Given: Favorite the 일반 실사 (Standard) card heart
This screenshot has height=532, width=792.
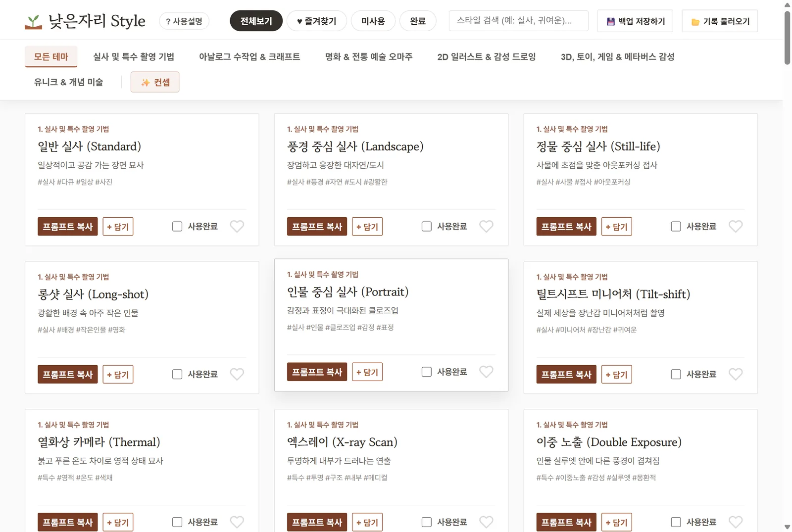Looking at the screenshot, I should coord(237,226).
